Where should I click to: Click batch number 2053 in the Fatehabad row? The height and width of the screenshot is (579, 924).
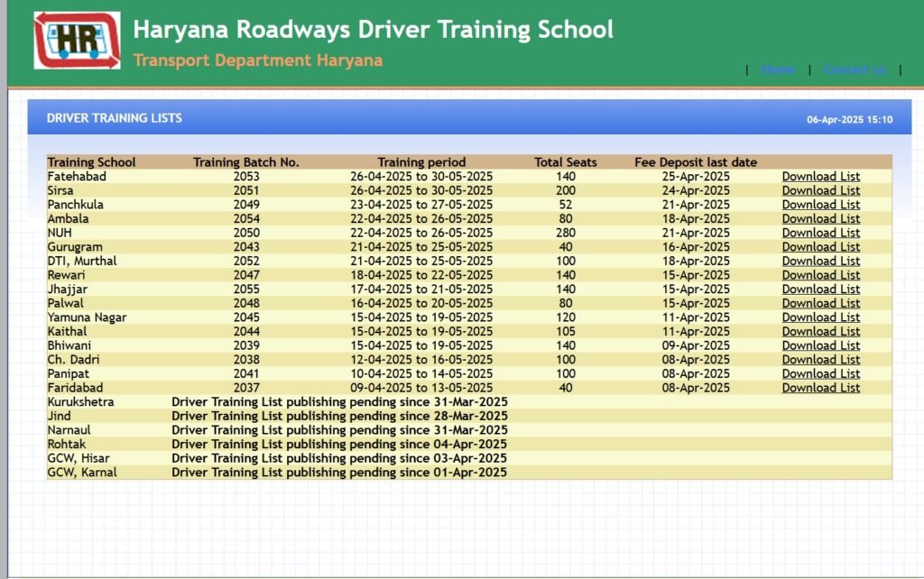pyautogui.click(x=246, y=176)
